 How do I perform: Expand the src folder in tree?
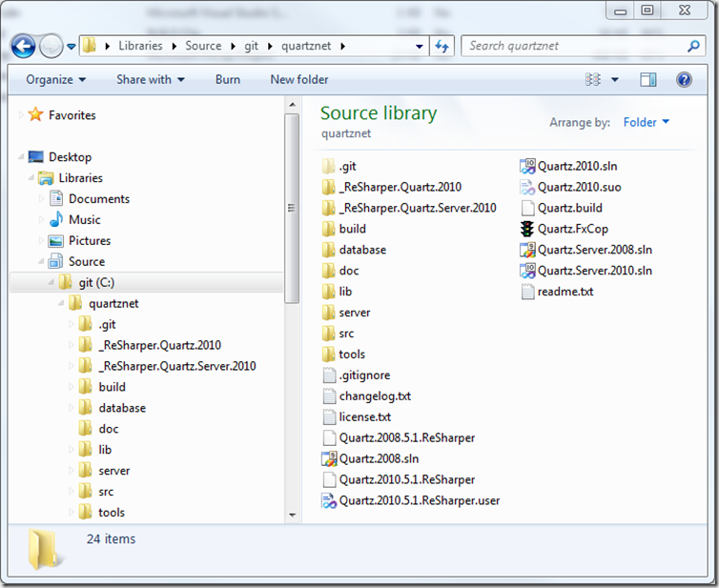click(72, 492)
